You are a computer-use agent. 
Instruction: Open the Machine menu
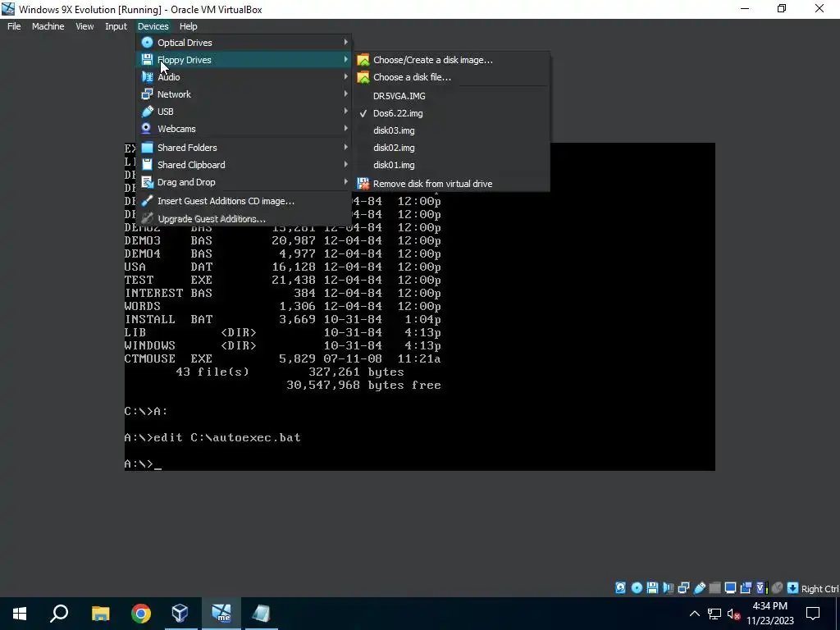point(48,26)
